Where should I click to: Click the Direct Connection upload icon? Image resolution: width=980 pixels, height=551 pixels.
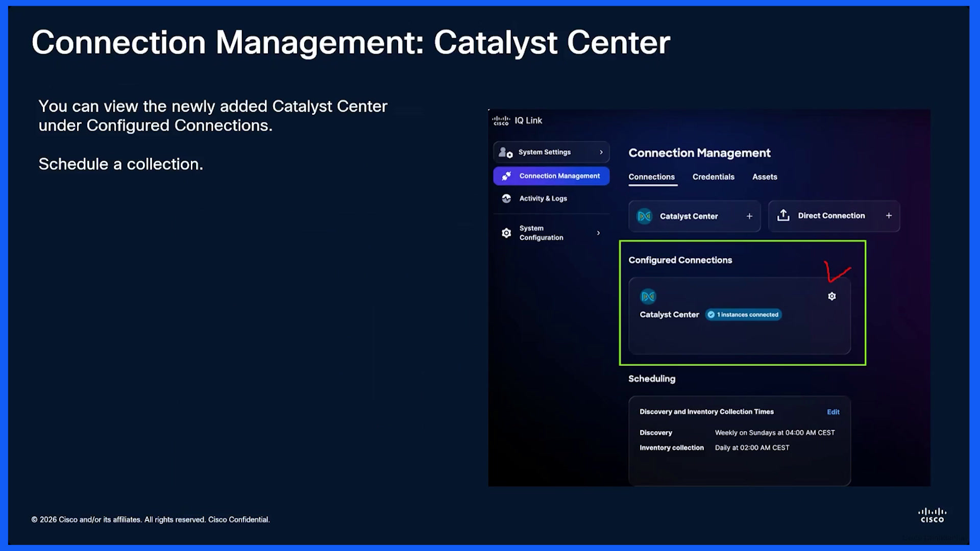pos(783,216)
